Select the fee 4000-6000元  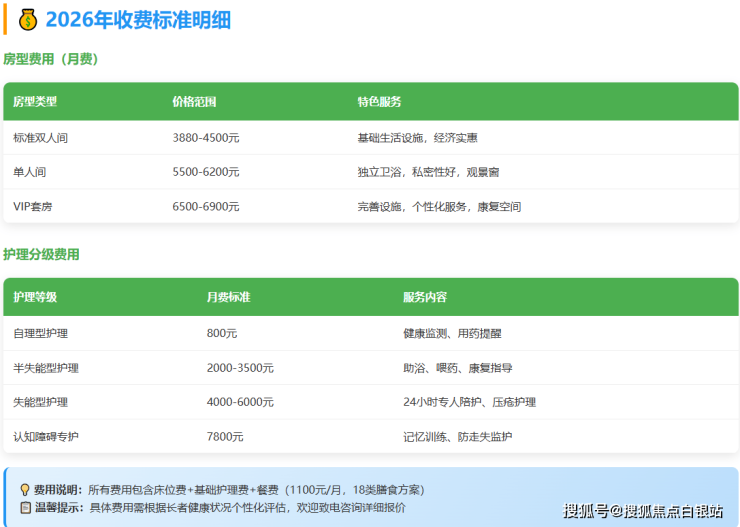[240, 402]
